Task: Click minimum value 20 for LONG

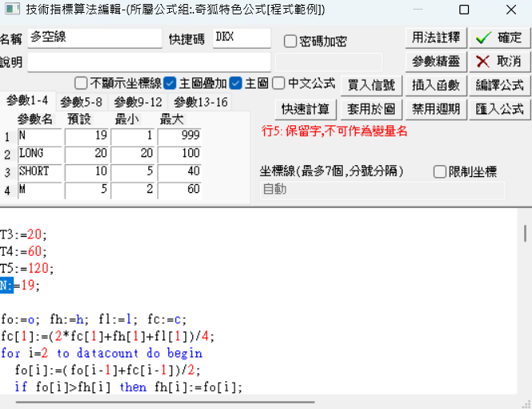Action: point(133,153)
